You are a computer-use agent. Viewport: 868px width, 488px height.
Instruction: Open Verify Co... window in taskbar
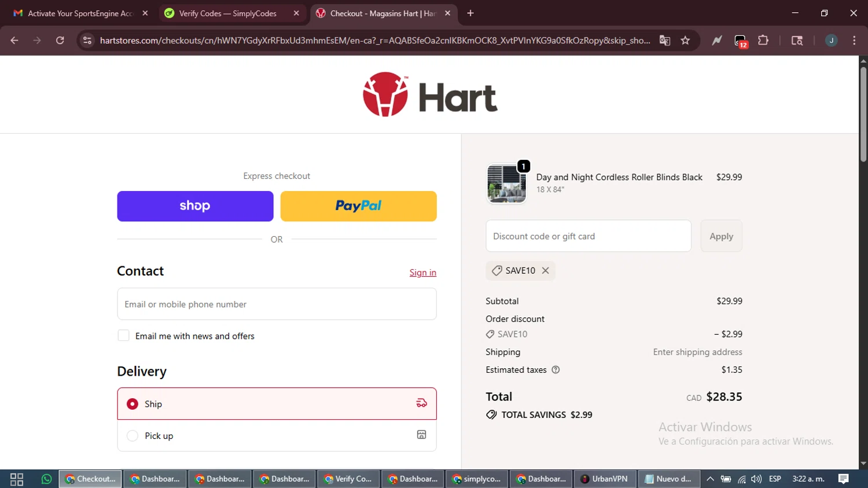(x=348, y=479)
